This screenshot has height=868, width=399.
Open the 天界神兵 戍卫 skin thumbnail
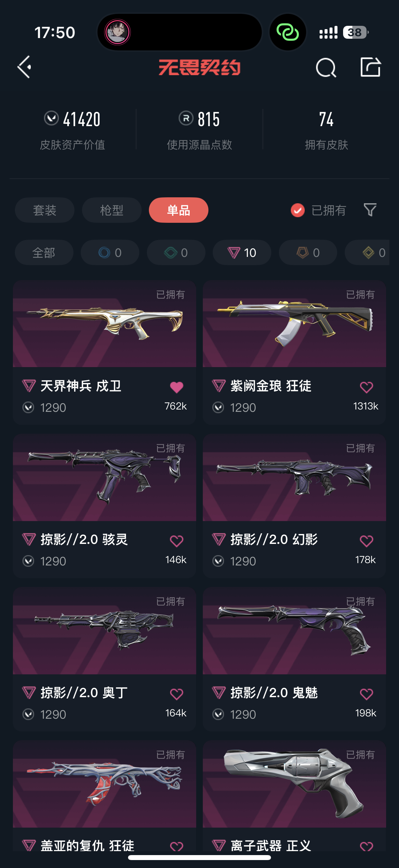pos(104,323)
